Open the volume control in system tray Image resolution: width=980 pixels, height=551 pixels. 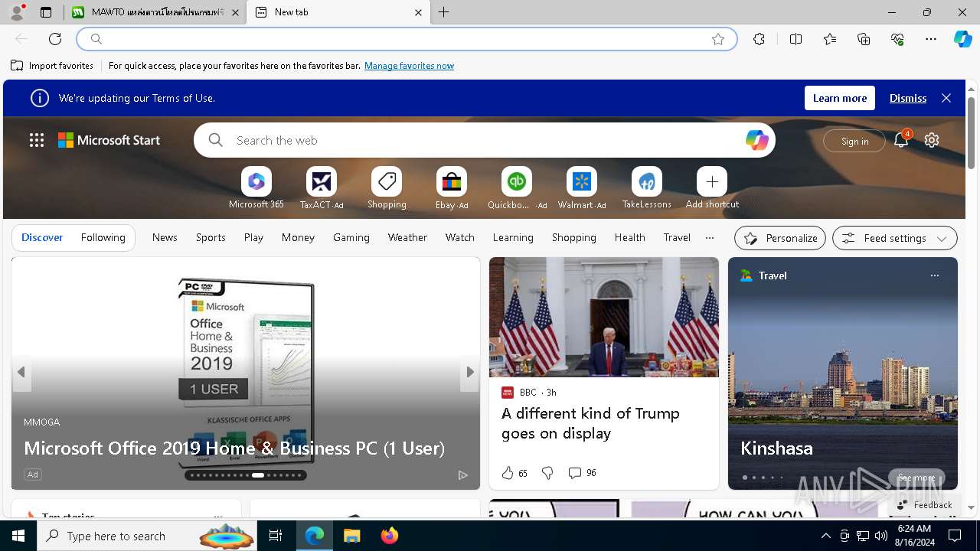coord(881,536)
